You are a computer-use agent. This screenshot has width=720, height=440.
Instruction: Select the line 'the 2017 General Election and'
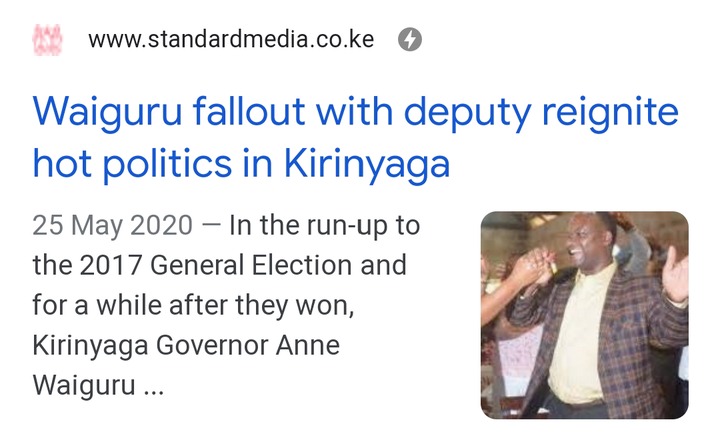(219, 265)
